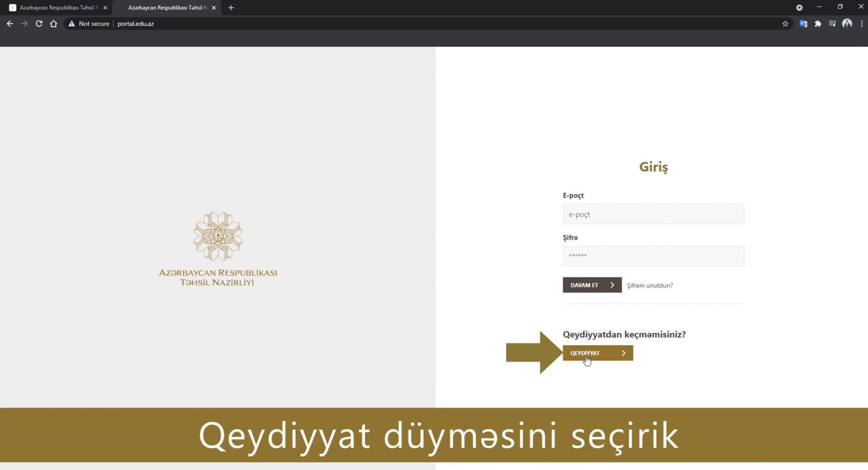This screenshot has width=868, height=470.
Task: Focus the E-poçt input field
Action: tap(653, 214)
